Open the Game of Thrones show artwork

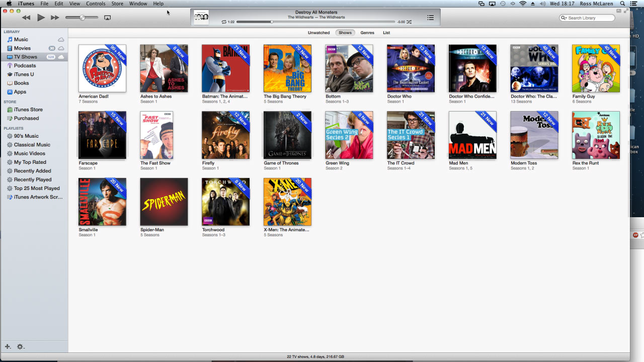287,135
